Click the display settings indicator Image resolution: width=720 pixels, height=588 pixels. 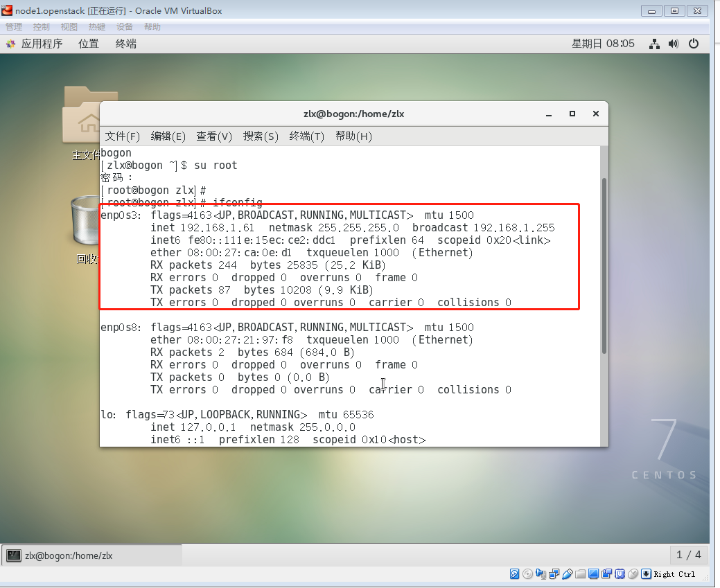(594, 573)
